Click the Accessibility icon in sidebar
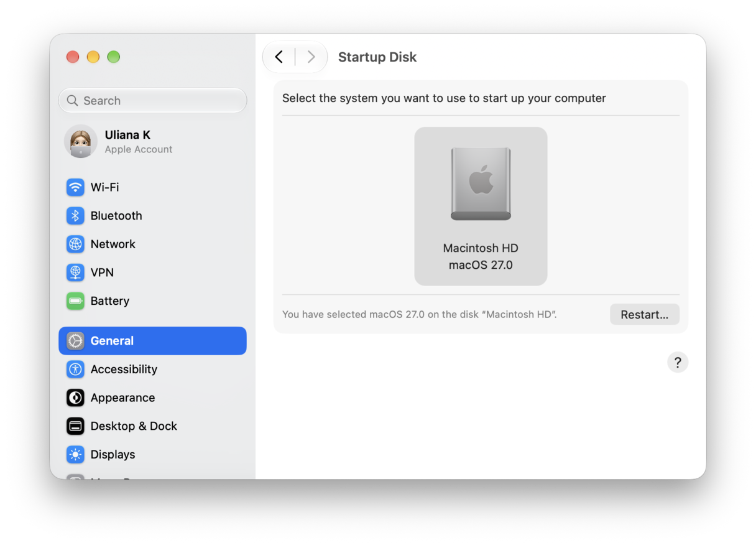This screenshot has height=545, width=756. pos(75,370)
